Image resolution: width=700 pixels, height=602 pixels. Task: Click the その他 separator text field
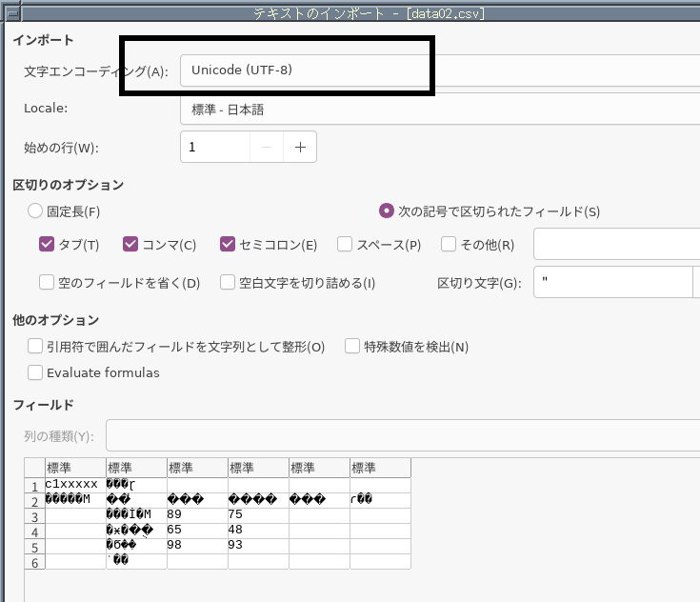616,244
